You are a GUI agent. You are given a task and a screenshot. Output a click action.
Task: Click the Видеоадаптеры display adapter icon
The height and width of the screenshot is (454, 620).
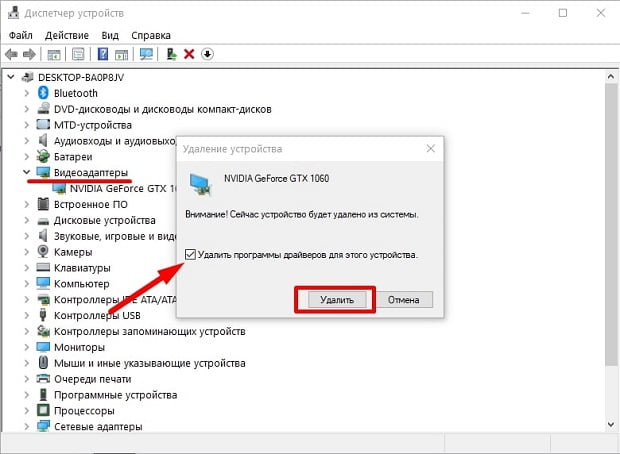[43, 172]
